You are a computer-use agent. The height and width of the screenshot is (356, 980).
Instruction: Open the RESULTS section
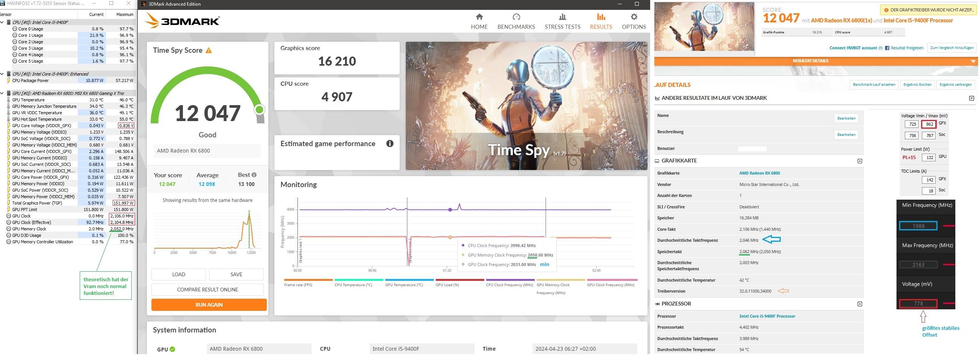[x=601, y=22]
